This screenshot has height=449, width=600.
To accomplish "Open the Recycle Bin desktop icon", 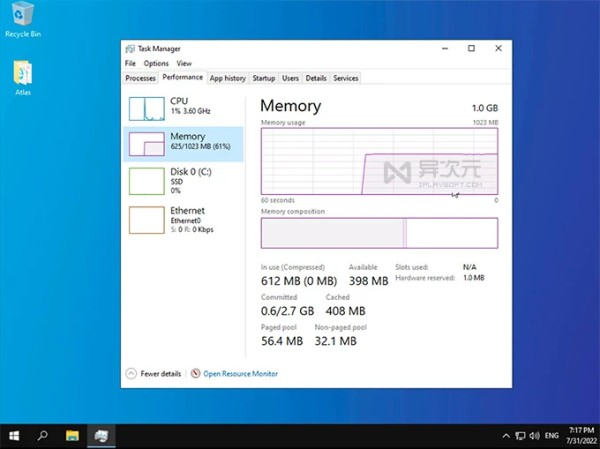I will coord(23,19).
